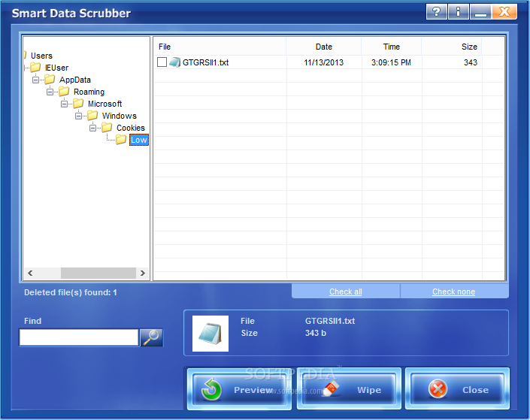
Task: Collapse the AppData tree node
Action: 36,80
